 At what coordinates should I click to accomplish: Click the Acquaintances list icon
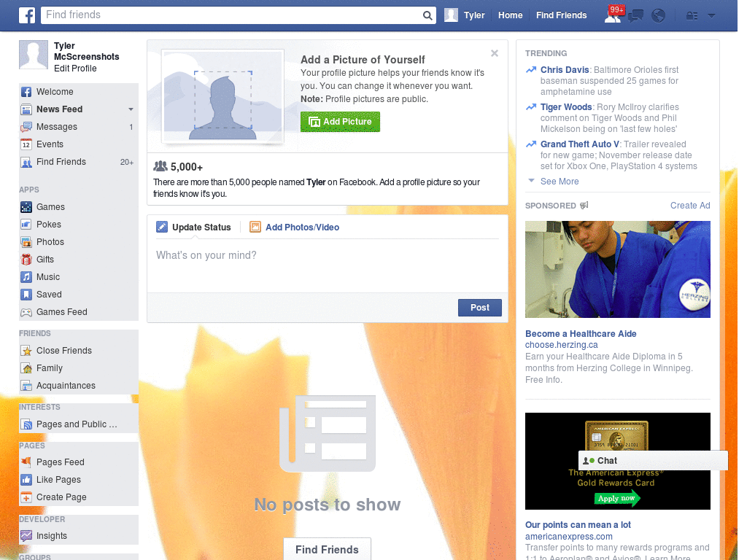tap(26, 386)
